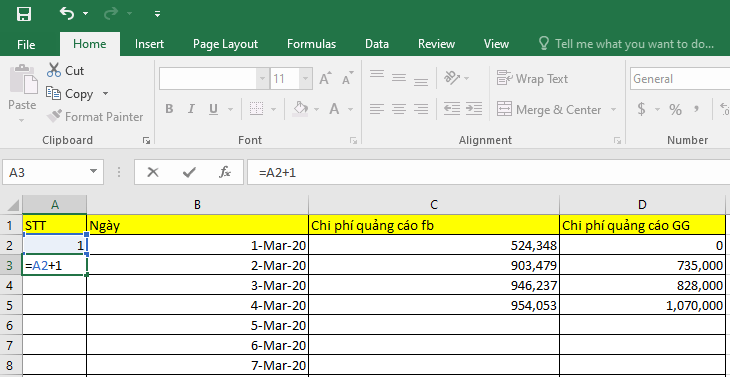Screen dimensions: 730x377
Task: Toggle Italic formatting
Action: click(x=191, y=109)
